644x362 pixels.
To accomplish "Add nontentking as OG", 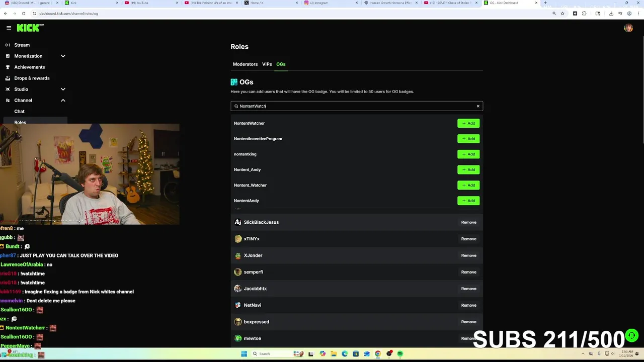I will 468,154.
